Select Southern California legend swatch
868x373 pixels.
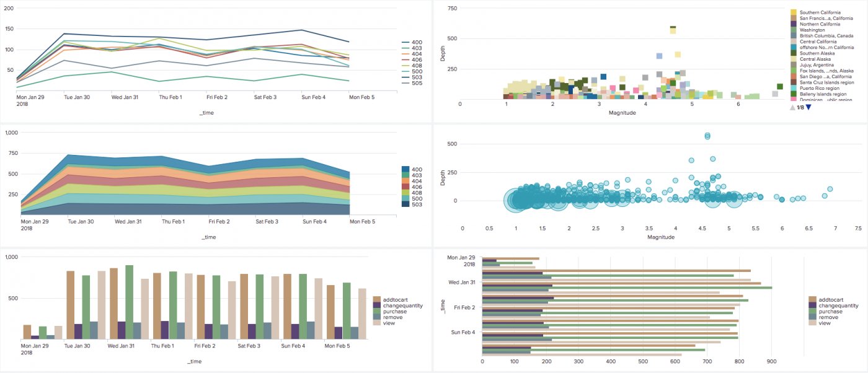click(x=794, y=12)
